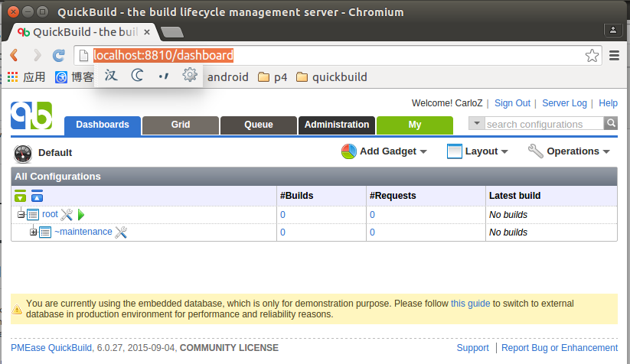Image resolution: width=630 pixels, height=364 pixels.
Task: Click the search magnifier button
Action: (611, 123)
